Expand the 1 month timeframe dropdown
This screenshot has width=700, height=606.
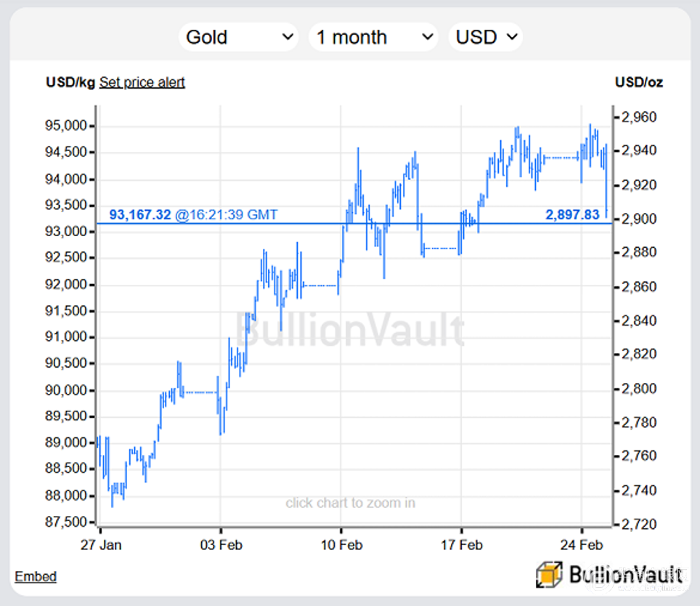(373, 37)
